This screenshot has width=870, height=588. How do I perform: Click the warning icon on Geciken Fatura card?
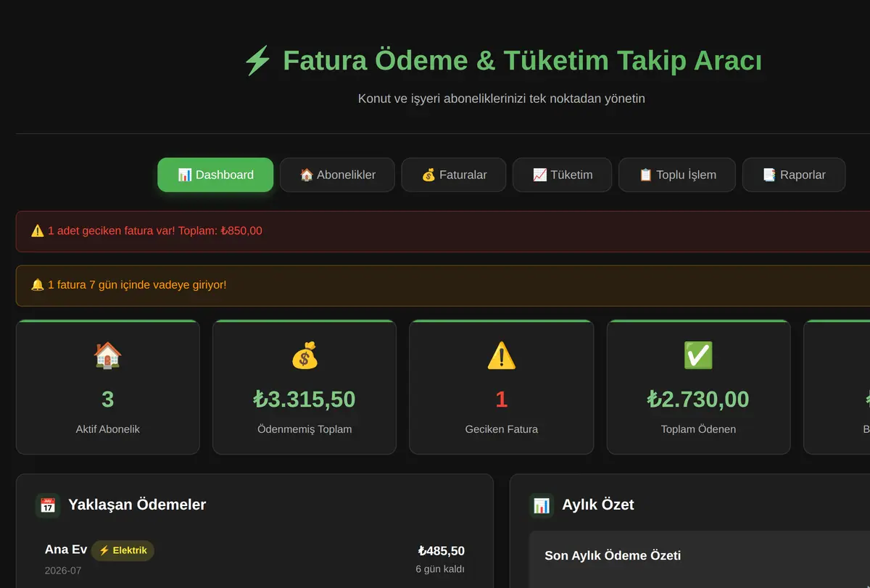click(x=502, y=355)
